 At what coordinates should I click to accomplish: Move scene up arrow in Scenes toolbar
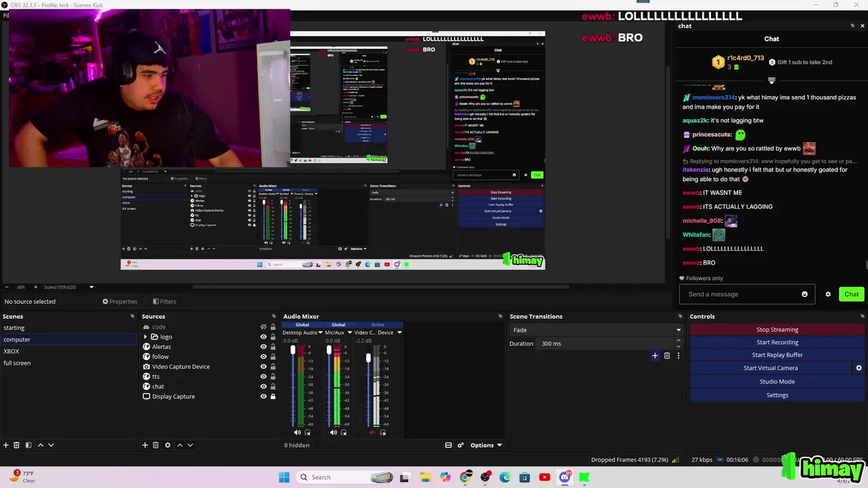click(41, 445)
